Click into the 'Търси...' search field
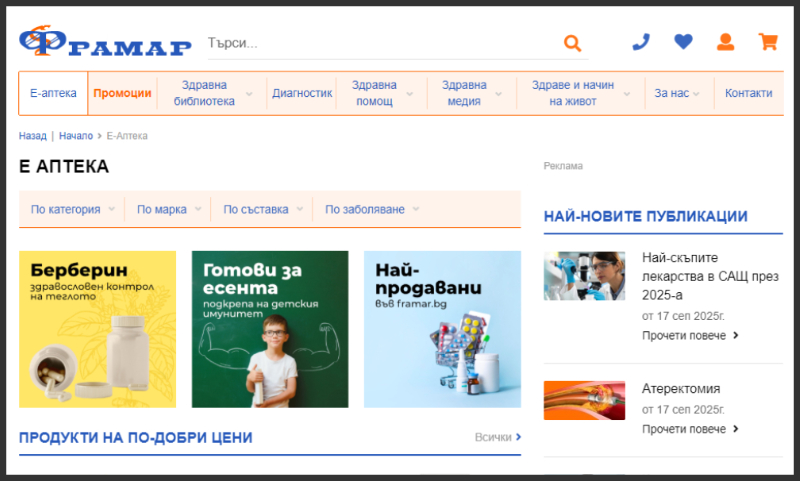The image size is (800, 481). (x=380, y=43)
